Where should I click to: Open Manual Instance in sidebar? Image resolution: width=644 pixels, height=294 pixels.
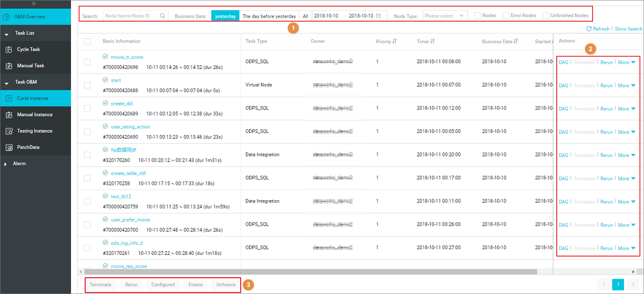pos(35,115)
